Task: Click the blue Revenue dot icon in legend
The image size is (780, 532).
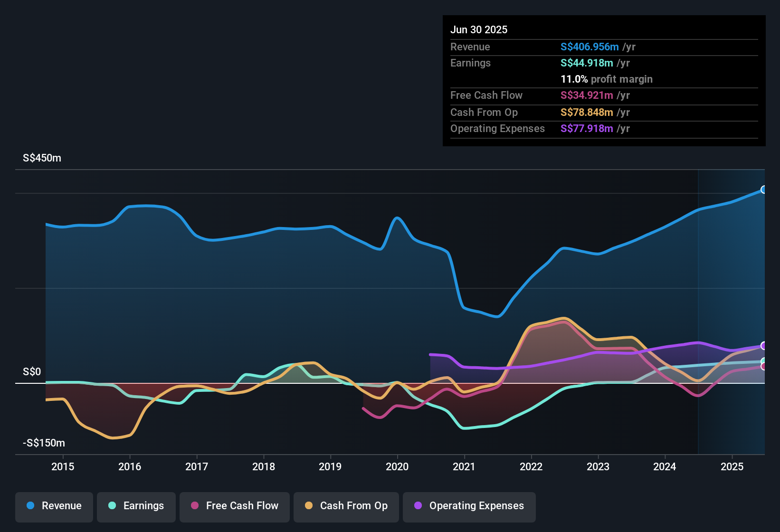Action: [x=30, y=506]
